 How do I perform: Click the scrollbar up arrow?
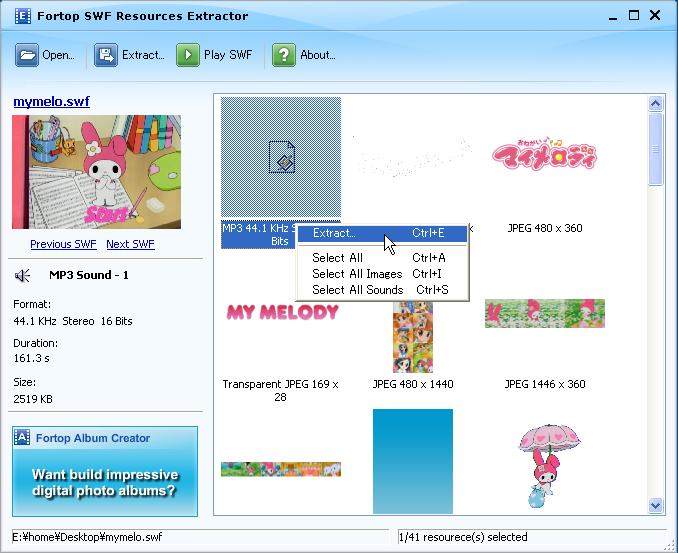(x=656, y=103)
